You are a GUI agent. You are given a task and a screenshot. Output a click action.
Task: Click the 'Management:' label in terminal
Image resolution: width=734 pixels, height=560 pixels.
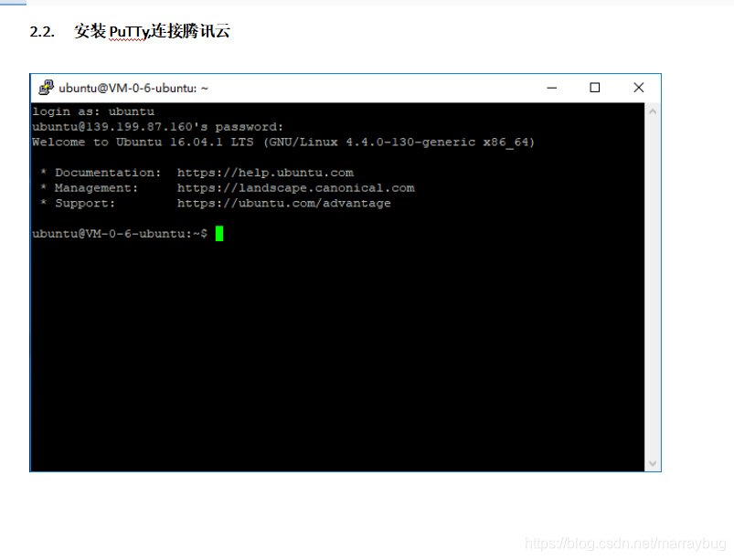96,188
